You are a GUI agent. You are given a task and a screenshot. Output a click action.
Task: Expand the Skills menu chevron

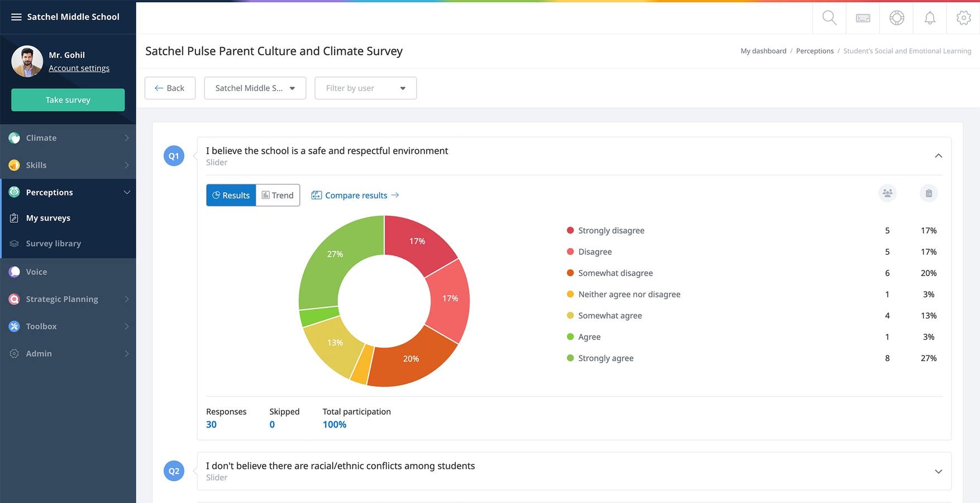(127, 165)
